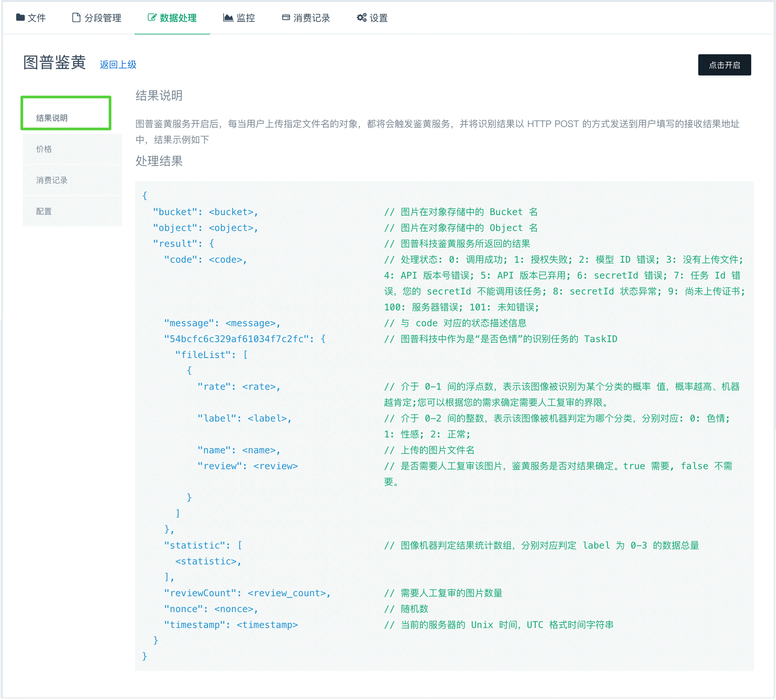Open 配置 in the sidebar
The image size is (776, 700).
(72, 211)
